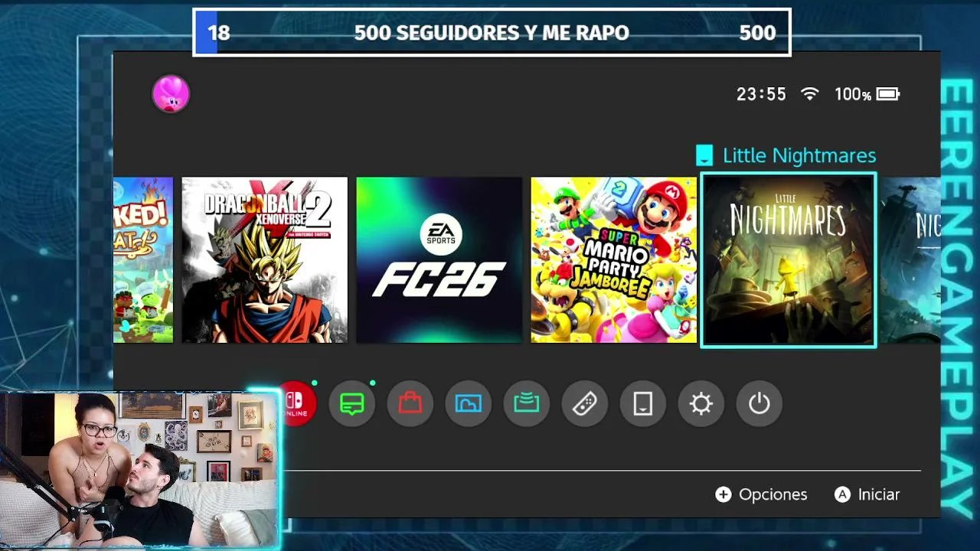
Task: Select the EA Sports FC 26 tile
Action: pyautogui.click(x=439, y=260)
